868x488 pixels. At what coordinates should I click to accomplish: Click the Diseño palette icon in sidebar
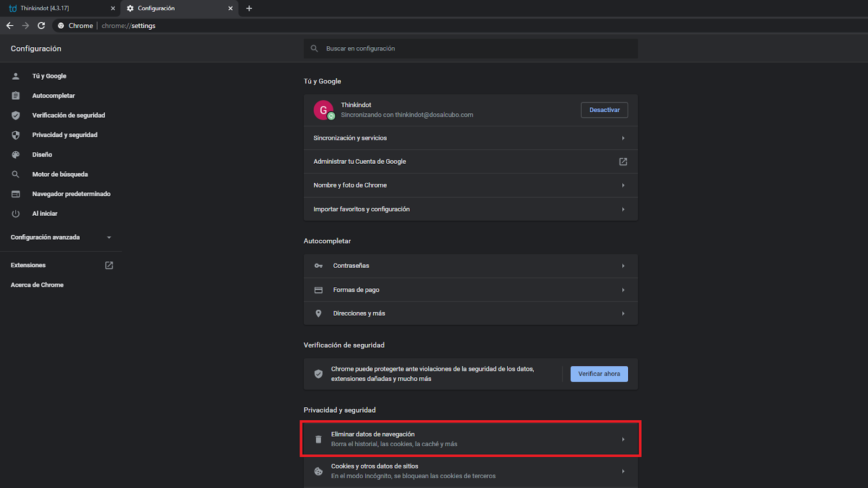pos(16,155)
